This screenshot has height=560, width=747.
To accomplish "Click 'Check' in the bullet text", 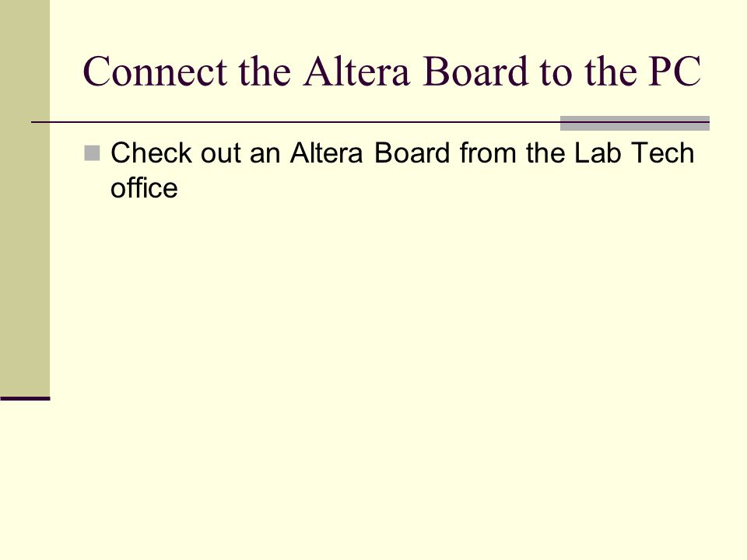I will click(151, 153).
